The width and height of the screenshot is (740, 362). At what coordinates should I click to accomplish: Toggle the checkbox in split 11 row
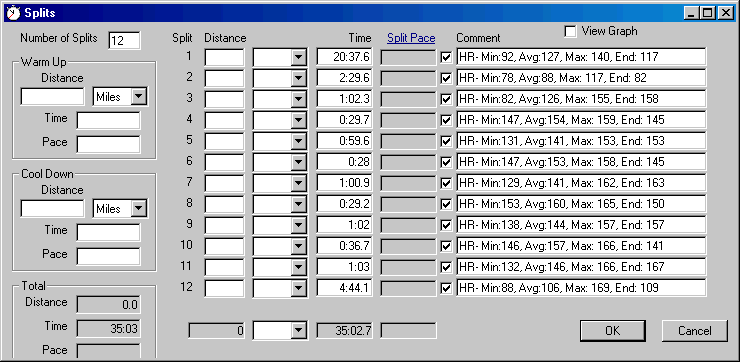click(x=446, y=267)
